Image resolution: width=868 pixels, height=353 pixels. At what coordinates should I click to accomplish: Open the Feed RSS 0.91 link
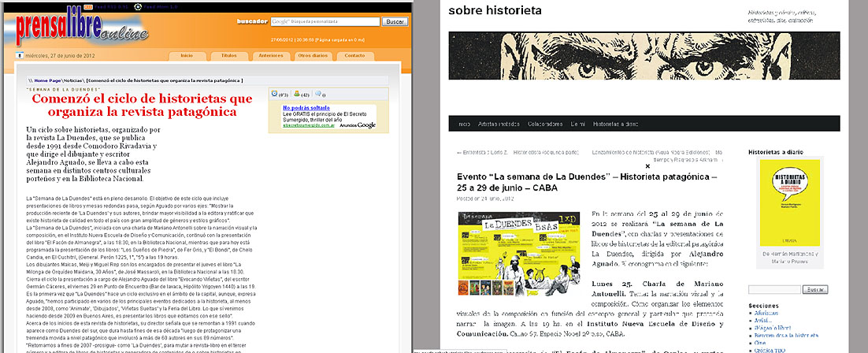[109, 7]
